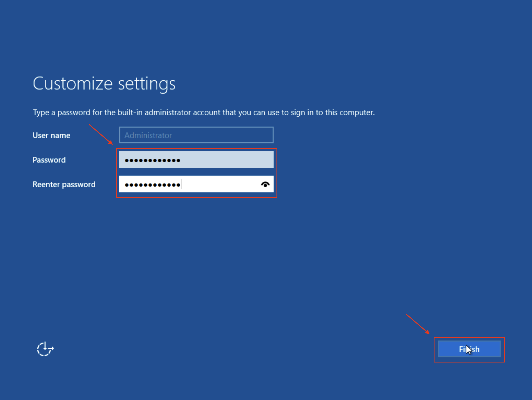The width and height of the screenshot is (532, 400).
Task: Show the typed password using the eye symbol
Action: tap(265, 184)
